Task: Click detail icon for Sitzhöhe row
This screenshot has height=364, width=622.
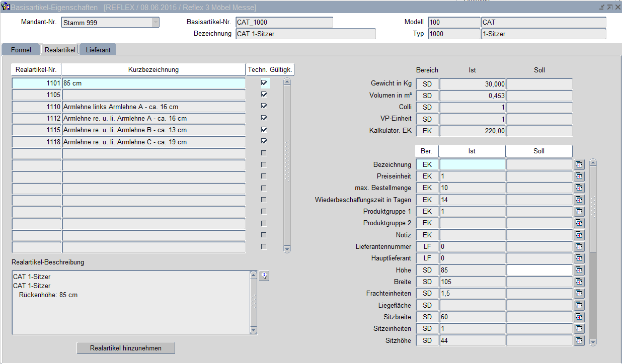Action: (579, 340)
